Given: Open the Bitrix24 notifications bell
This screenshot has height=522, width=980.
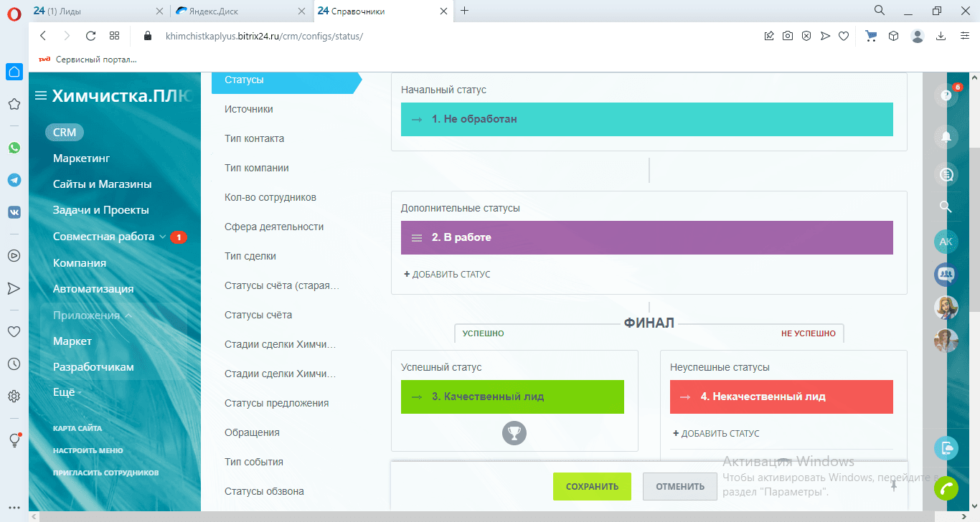Looking at the screenshot, I should point(946,136).
